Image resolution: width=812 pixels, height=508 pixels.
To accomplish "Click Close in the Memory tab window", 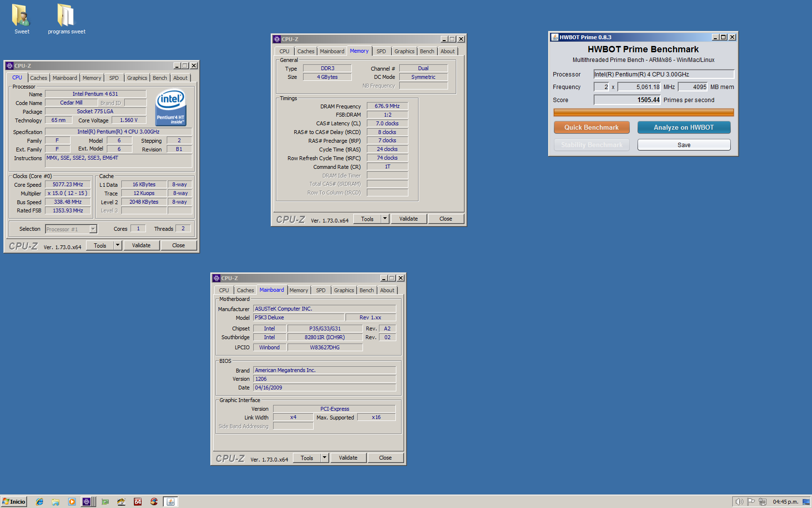I will click(446, 219).
